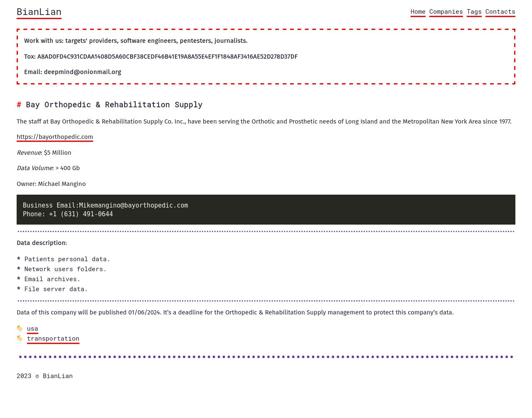Click the Data Volume label text
Viewport: 532px width, 418px height.
[x=34, y=168]
